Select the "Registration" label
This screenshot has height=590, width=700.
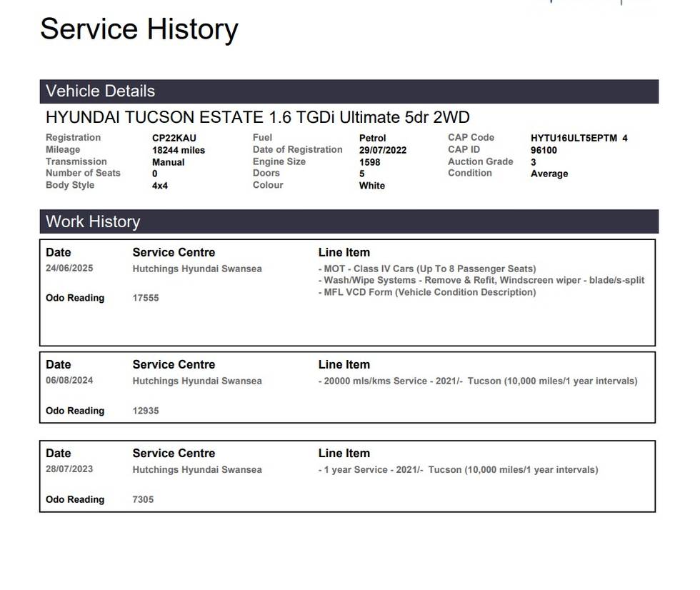tap(73, 137)
